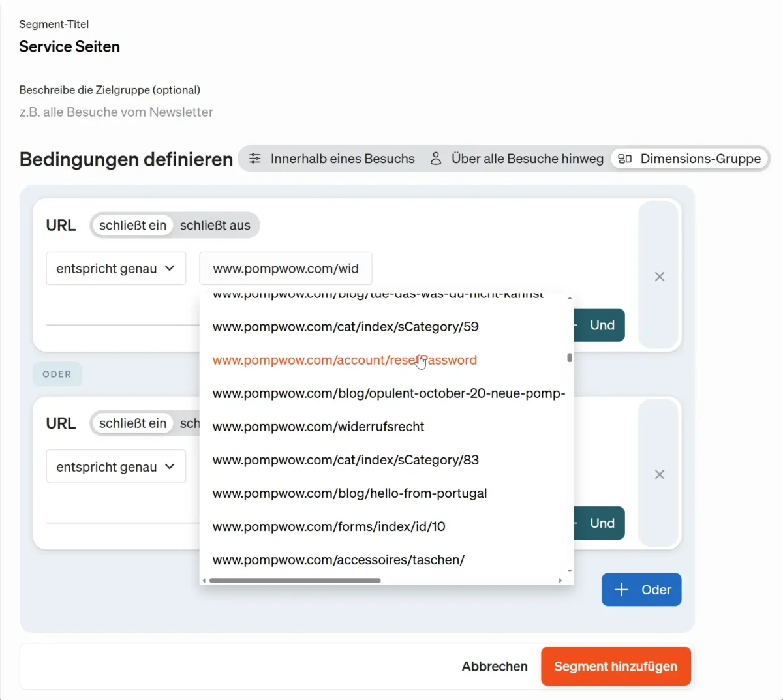Click the plus icon on the Oder button
Screen dimensions: 783x700
(x=622, y=589)
